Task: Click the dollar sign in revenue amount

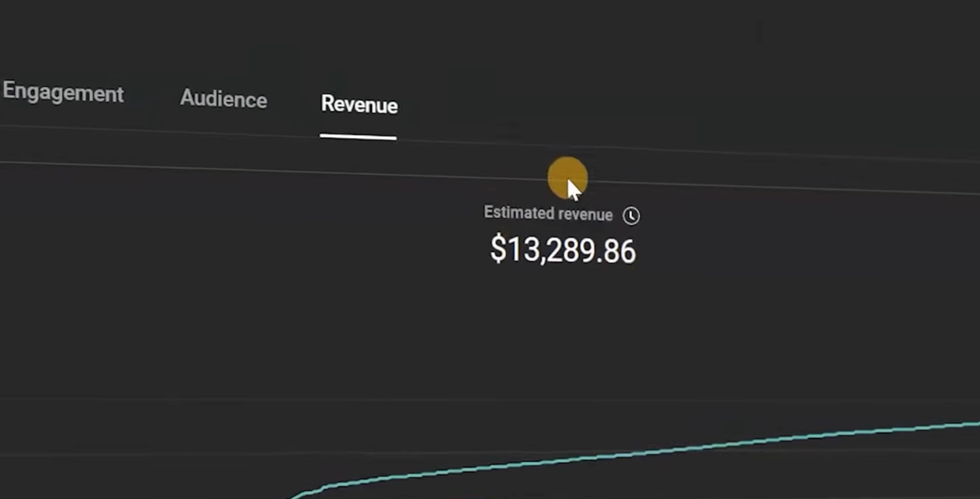Action: click(x=498, y=248)
